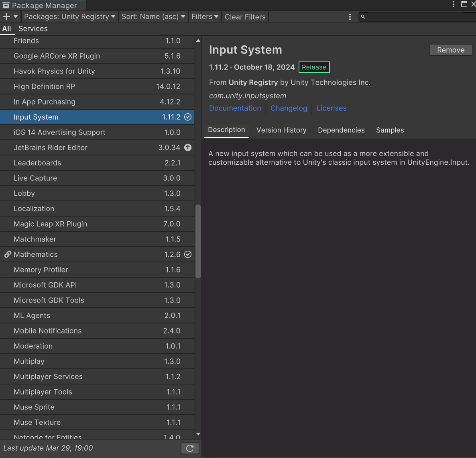Viewport: 476px width, 458px height.
Task: Click the refresh package list button
Action: click(x=190, y=448)
